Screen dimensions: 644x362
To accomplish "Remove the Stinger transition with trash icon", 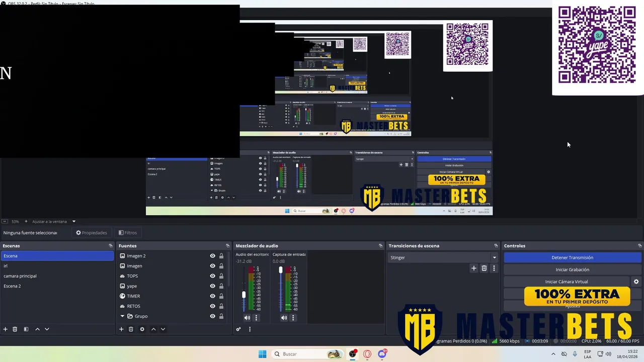I will point(484,268).
